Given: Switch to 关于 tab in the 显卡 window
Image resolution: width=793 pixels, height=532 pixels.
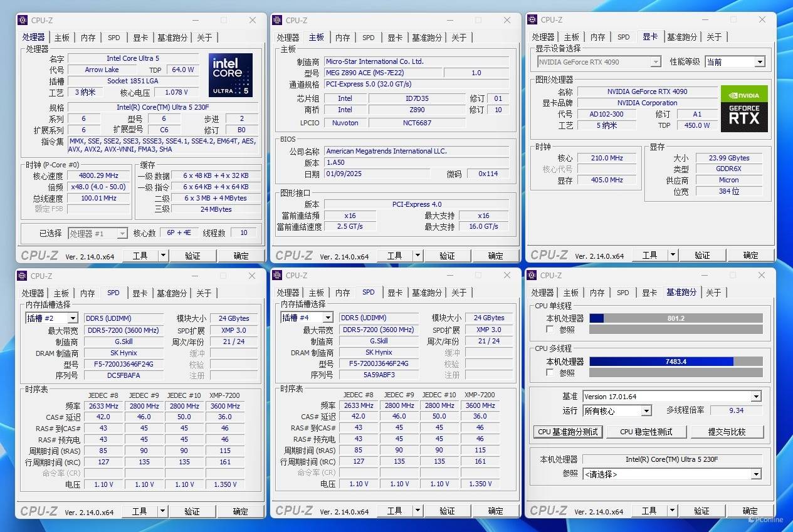Looking at the screenshot, I should pos(714,37).
